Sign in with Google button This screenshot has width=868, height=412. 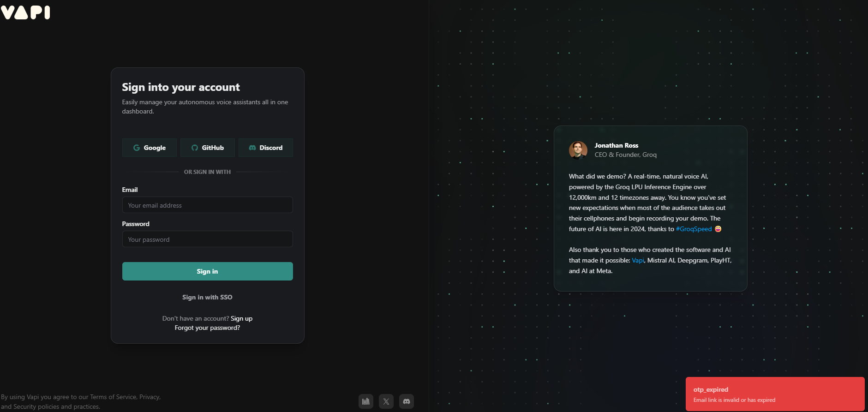[x=150, y=148]
